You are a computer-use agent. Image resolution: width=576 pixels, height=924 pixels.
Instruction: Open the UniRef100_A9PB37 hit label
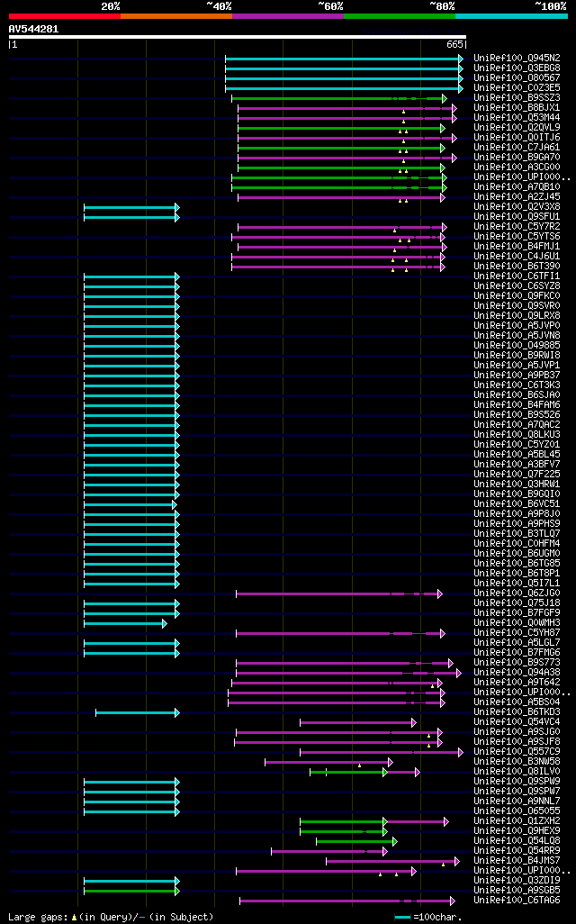[517, 375]
